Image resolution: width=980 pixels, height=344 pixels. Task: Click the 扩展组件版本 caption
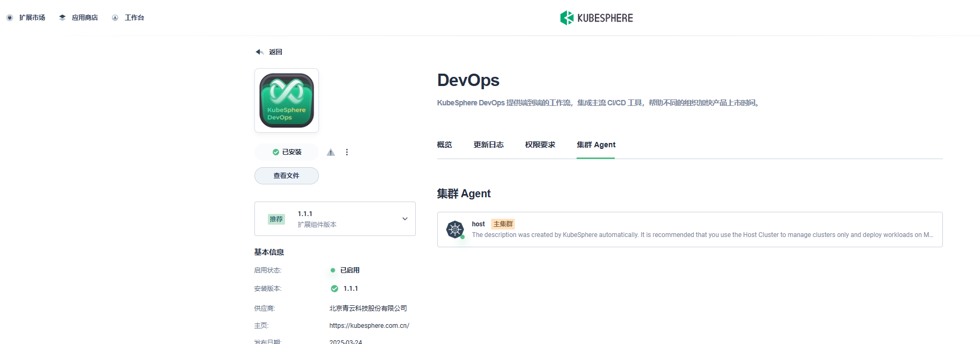317,225
